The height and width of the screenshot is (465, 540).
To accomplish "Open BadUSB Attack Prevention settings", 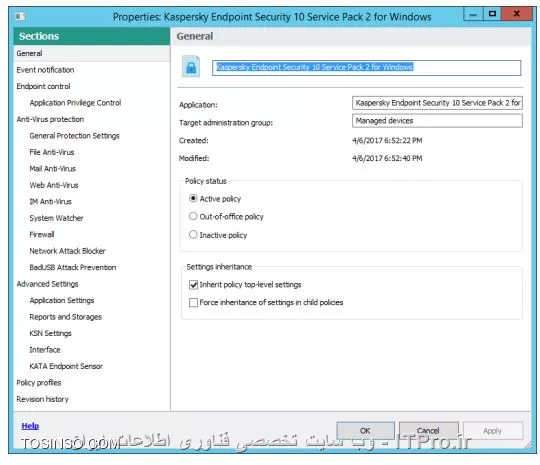I will 73,267.
